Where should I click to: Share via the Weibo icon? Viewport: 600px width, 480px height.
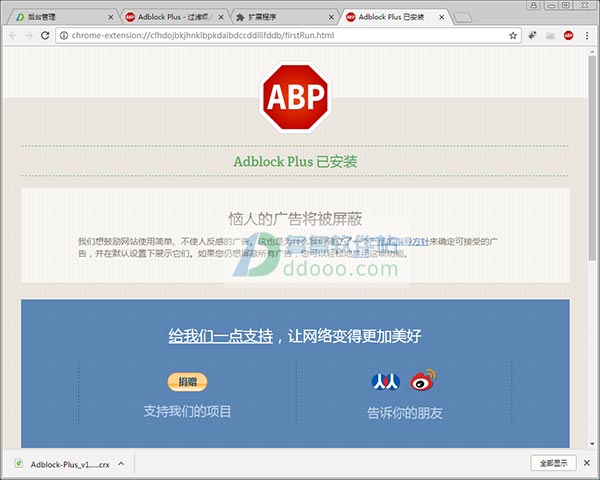[423, 380]
